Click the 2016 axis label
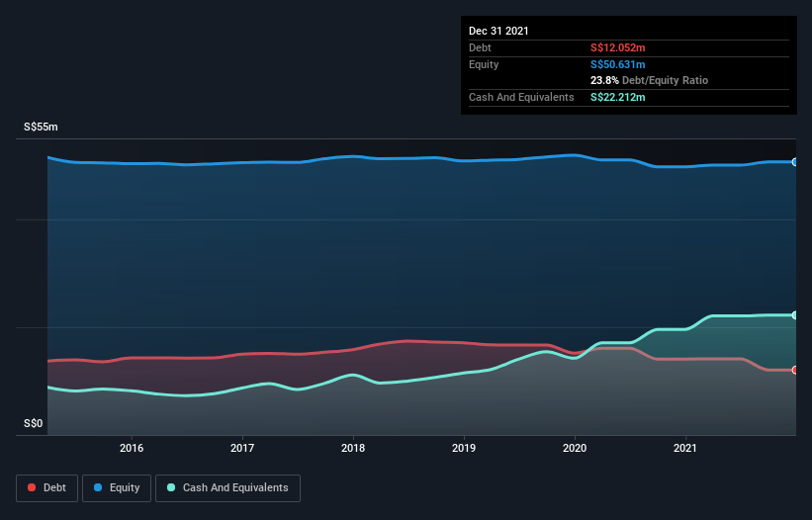This screenshot has height=520, width=812. [x=132, y=448]
